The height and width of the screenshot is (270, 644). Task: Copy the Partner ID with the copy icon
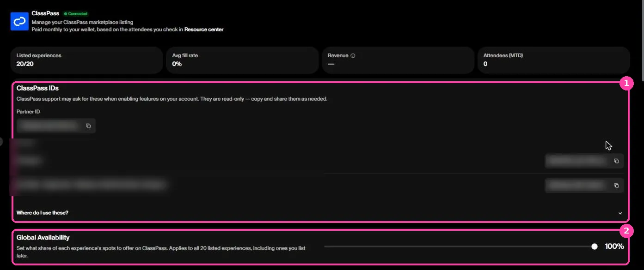[88, 126]
